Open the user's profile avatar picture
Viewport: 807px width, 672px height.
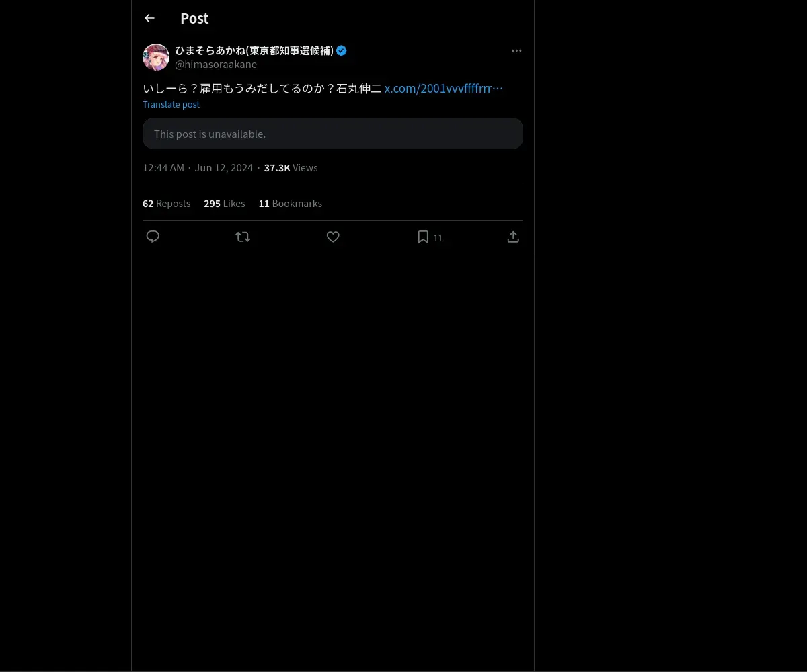point(156,57)
